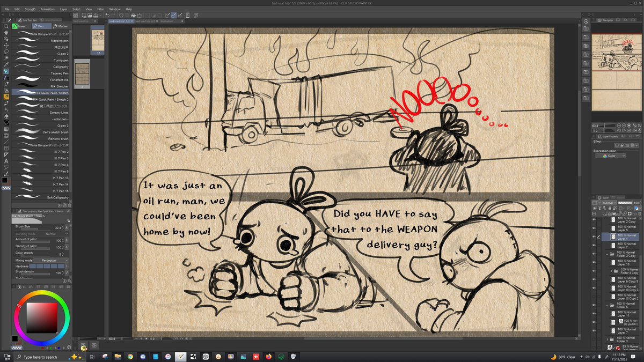The width and height of the screenshot is (644, 362).
Task: Open Discord from the taskbar
Action: (143, 357)
